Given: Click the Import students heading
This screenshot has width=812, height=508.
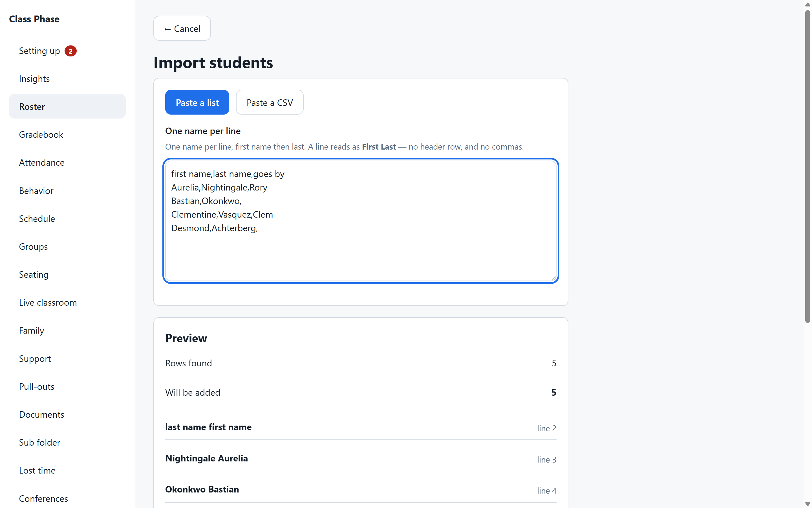Looking at the screenshot, I should [213, 63].
